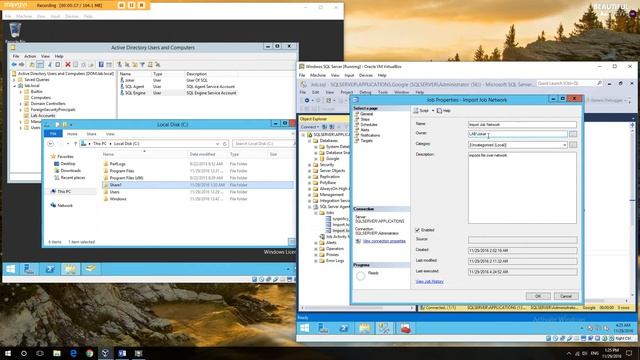
Task: Click the Back arrow in Active Directory toolbar
Action: [14, 64]
